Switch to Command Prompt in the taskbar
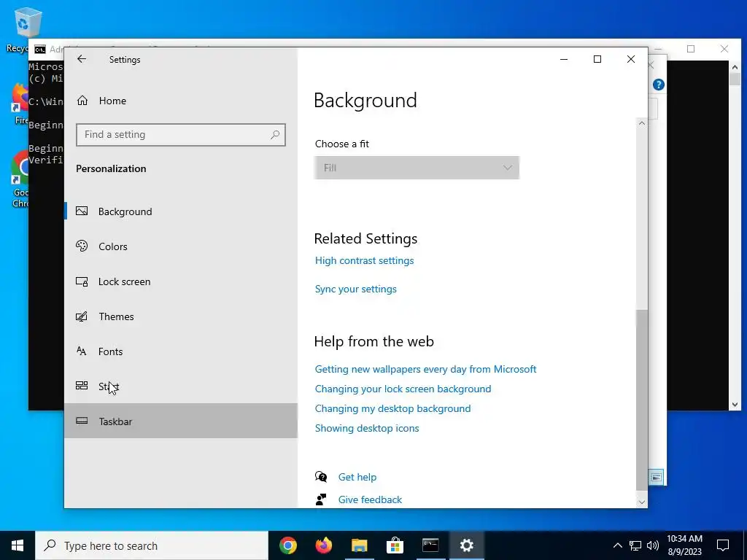Screen dimensions: 747x560 [430, 545]
